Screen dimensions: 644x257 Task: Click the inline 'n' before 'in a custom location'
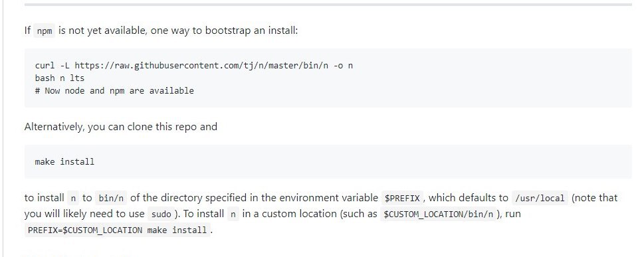(233, 214)
